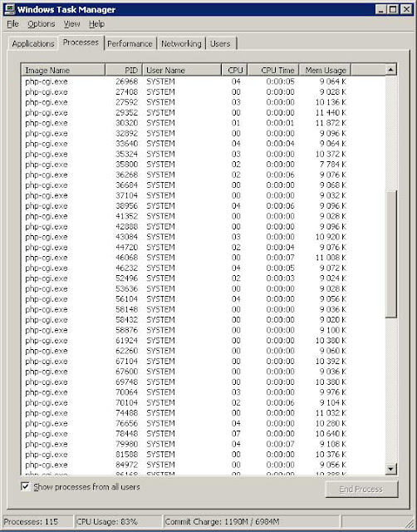Click scrollbar up arrow in process list
Image resolution: width=417 pixels, height=532 pixels.
[391, 70]
